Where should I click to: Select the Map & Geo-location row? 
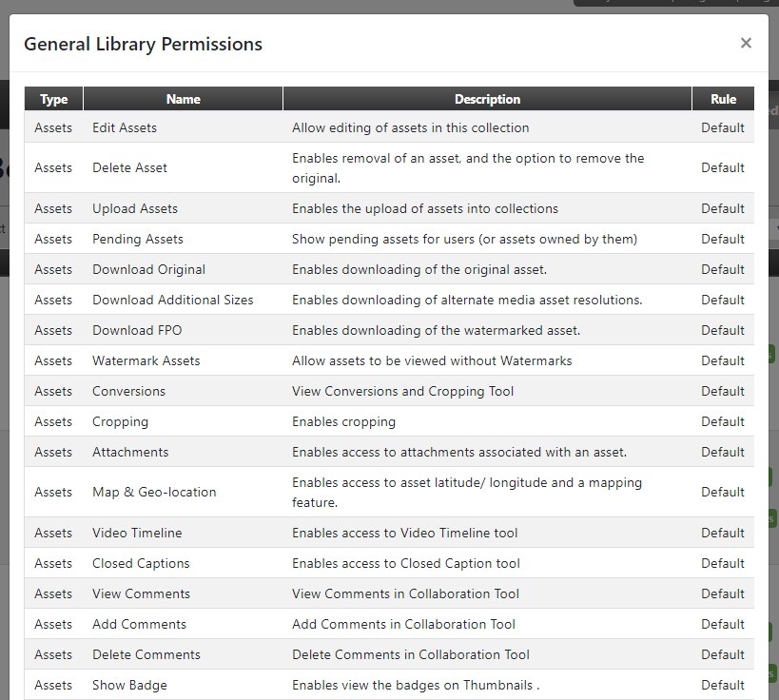point(390,493)
